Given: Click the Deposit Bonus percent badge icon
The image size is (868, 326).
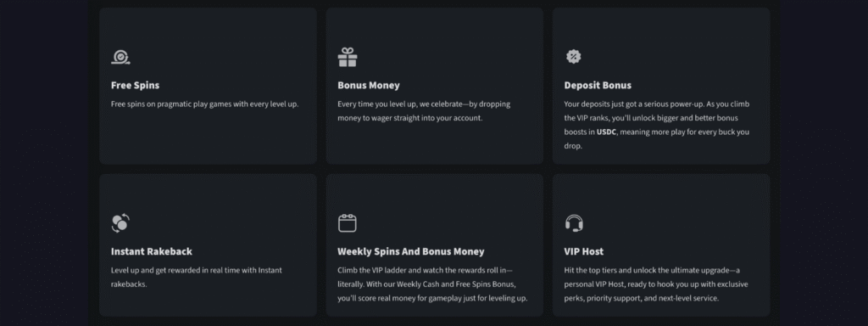Looking at the screenshot, I should coord(574,57).
